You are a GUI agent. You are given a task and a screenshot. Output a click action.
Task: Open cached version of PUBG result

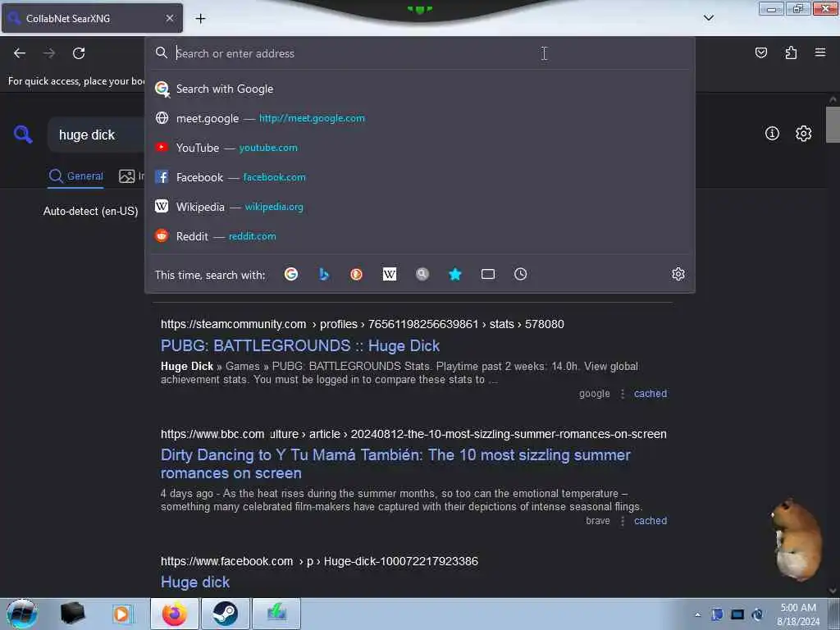pos(651,394)
